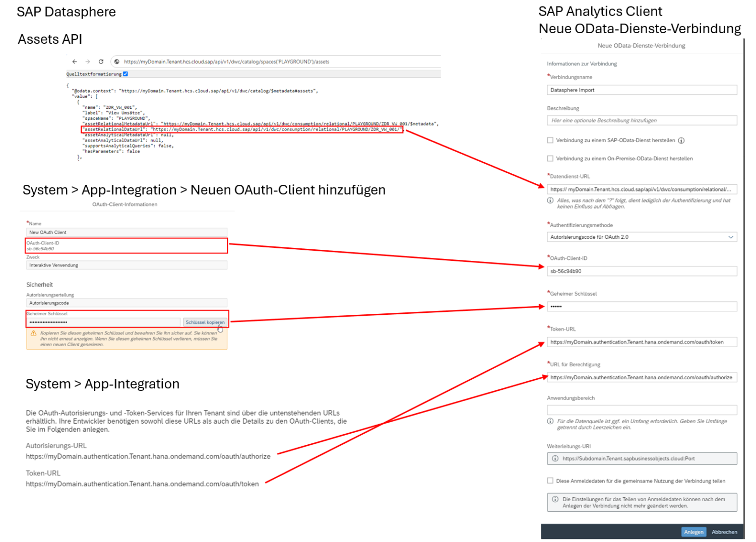The width and height of the screenshot is (756, 542).
Task: Click the Token-URL input field
Action: pyautogui.click(x=642, y=342)
